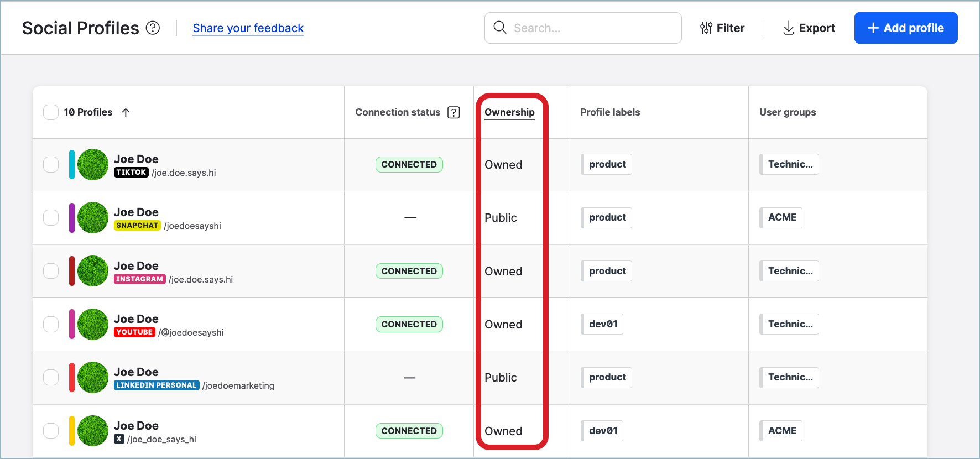Toggle the select-all profiles checkbox

pos(51,112)
